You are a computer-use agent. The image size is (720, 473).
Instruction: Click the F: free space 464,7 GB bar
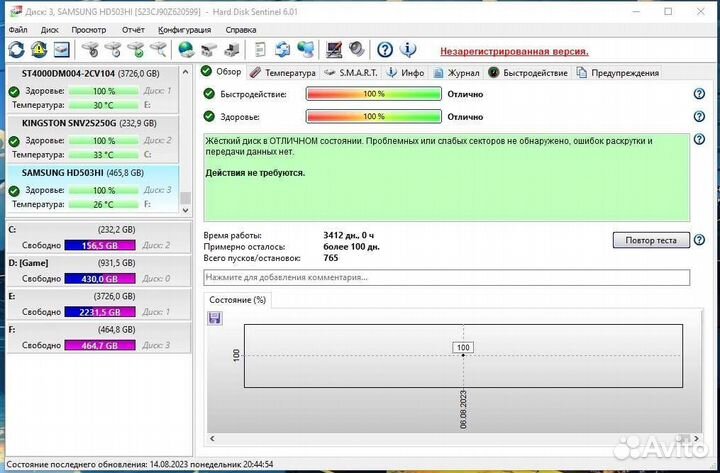click(x=100, y=345)
